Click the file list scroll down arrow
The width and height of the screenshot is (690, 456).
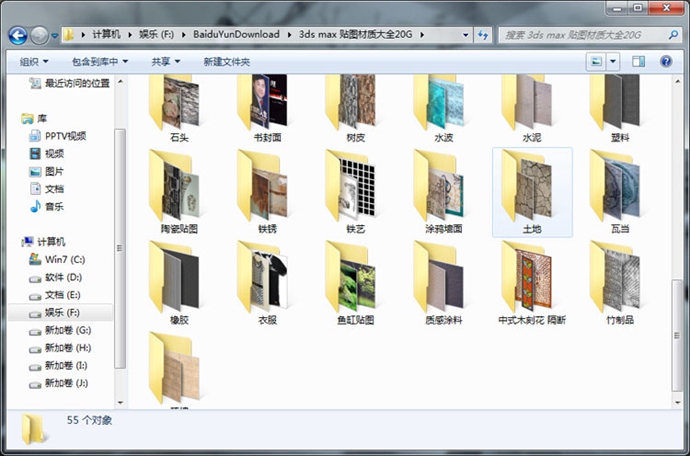tap(677, 403)
